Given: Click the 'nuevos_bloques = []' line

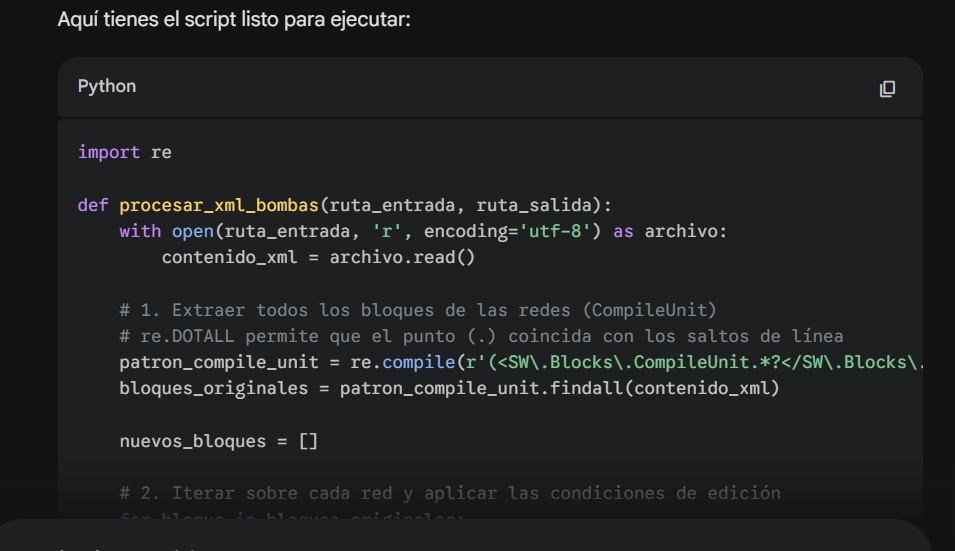Looking at the screenshot, I should (218, 441).
